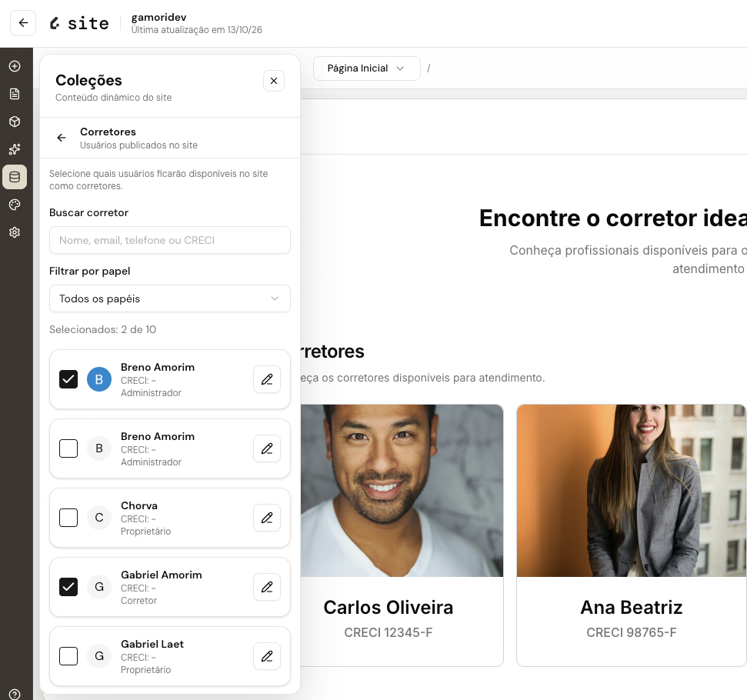Open the AI sparkles icon in sidebar
Screen dimensions: 747x700
tap(15, 149)
